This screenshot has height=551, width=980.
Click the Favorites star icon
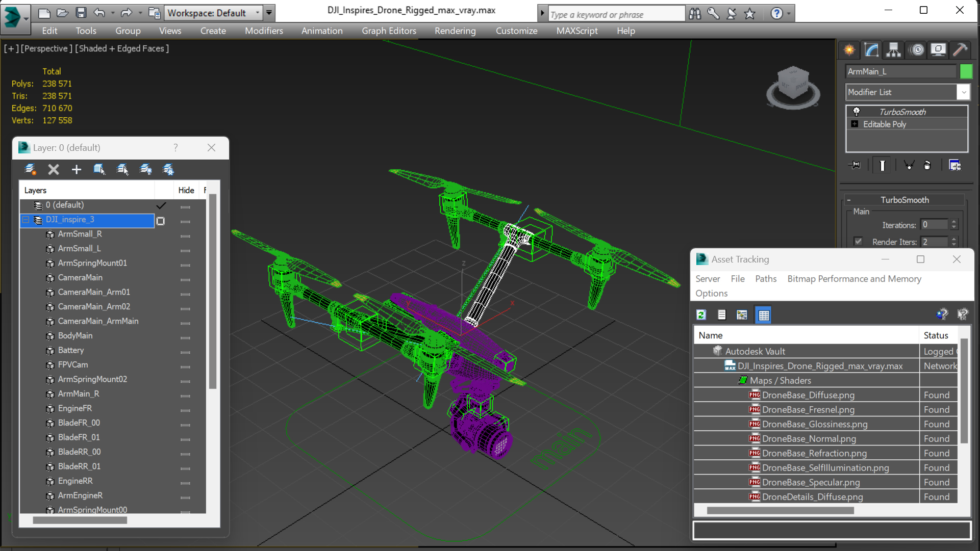tap(750, 14)
